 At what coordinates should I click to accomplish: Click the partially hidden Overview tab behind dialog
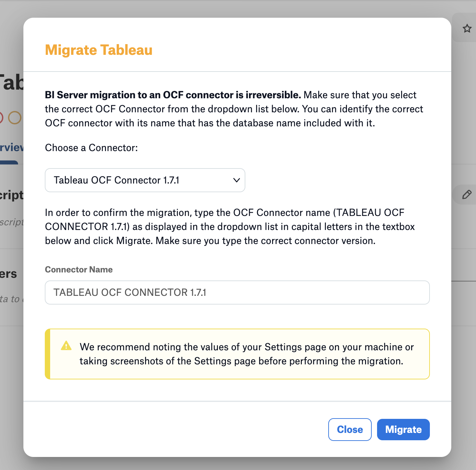tap(12, 147)
